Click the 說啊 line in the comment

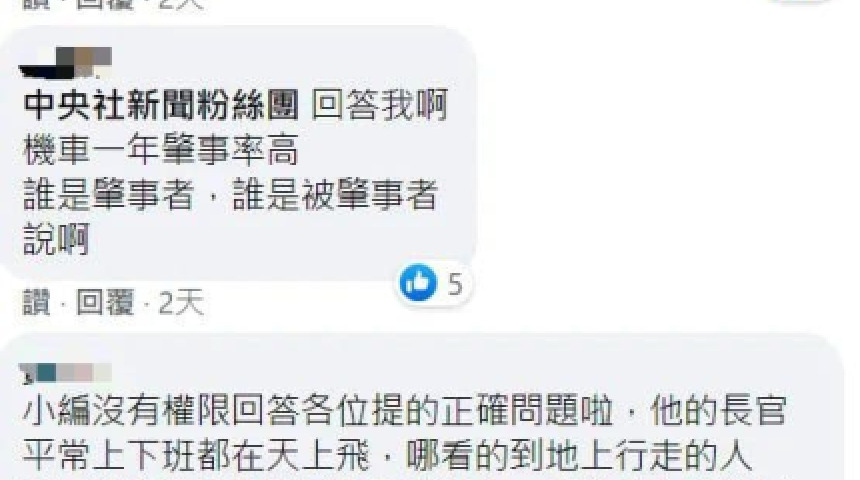pos(56,239)
